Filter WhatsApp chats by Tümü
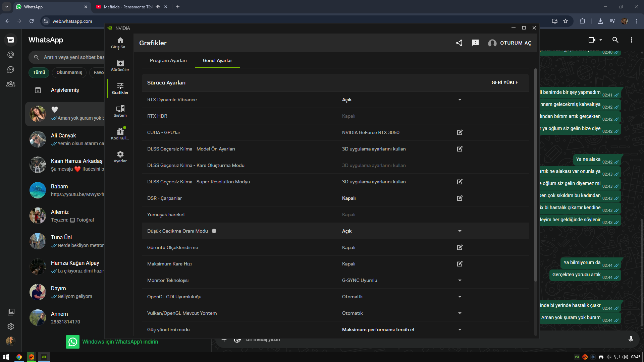The image size is (644, 362). (x=39, y=72)
